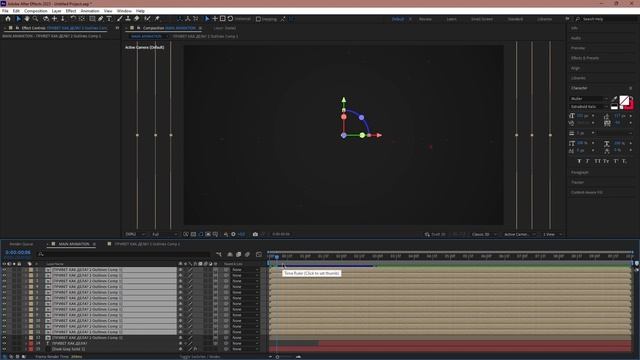Select the Rectangle shape tool

tap(92, 19)
